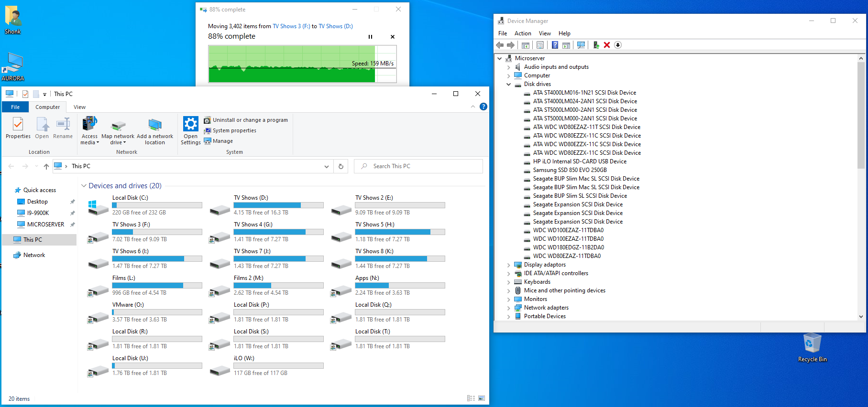The height and width of the screenshot is (407, 868).
Task: Click blue Help icon in Device Manager
Action: [x=555, y=45]
